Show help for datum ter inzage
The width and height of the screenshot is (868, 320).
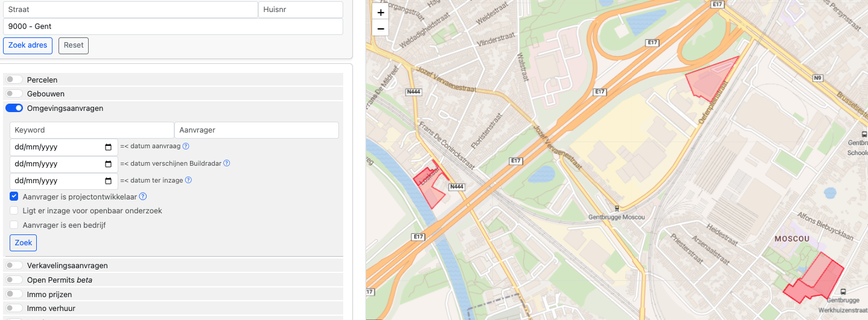point(188,180)
